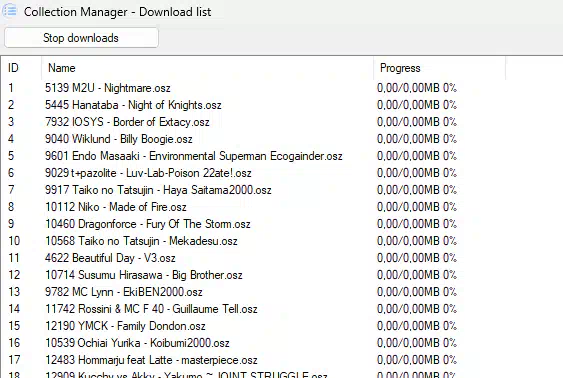Viewport: 563px width, 378px height.
Task: Click the Collection Manager window icon
Action: click(10, 10)
